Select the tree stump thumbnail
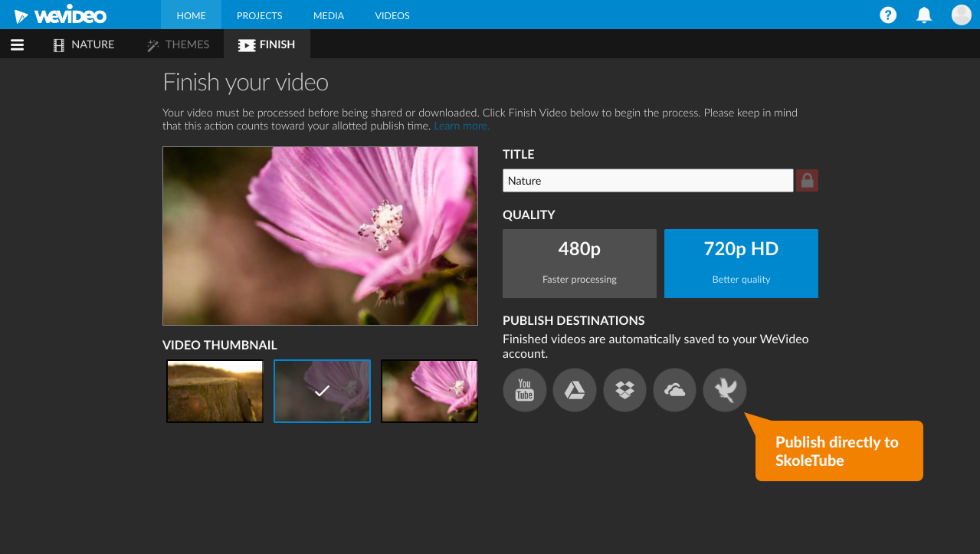 tap(215, 391)
